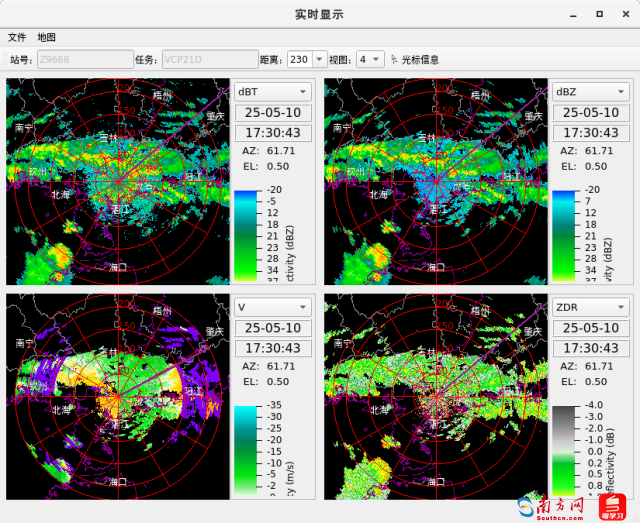Click the EL value in ZDR panel

pos(596,382)
